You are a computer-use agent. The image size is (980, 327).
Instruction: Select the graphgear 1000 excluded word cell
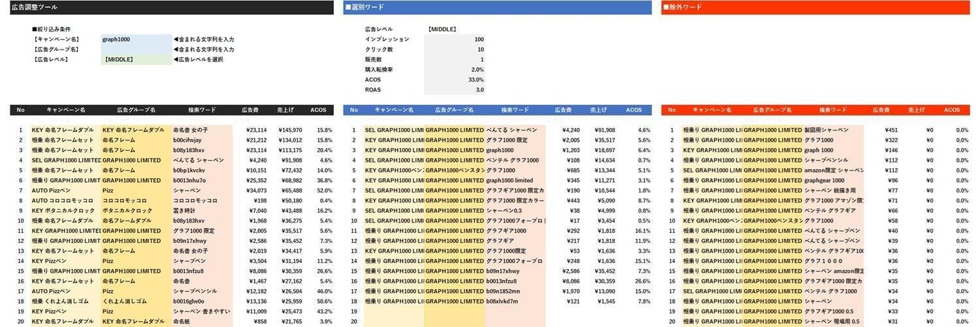[833, 181]
